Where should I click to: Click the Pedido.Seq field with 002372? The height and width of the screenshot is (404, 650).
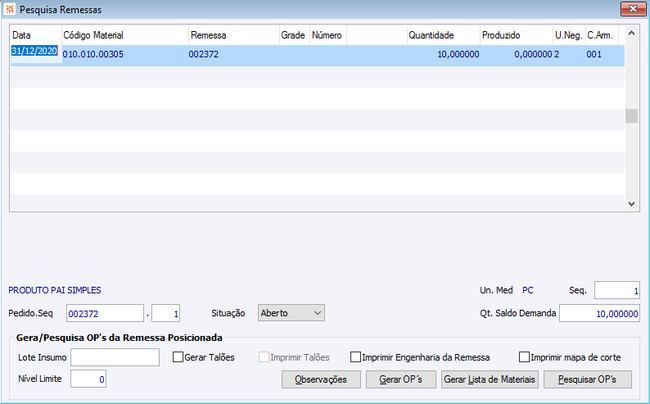pos(105,313)
